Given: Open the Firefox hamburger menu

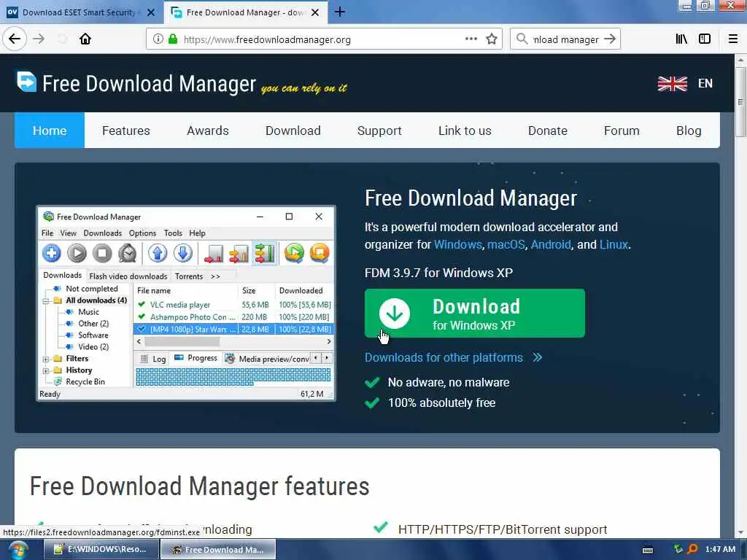Looking at the screenshot, I should [x=733, y=39].
